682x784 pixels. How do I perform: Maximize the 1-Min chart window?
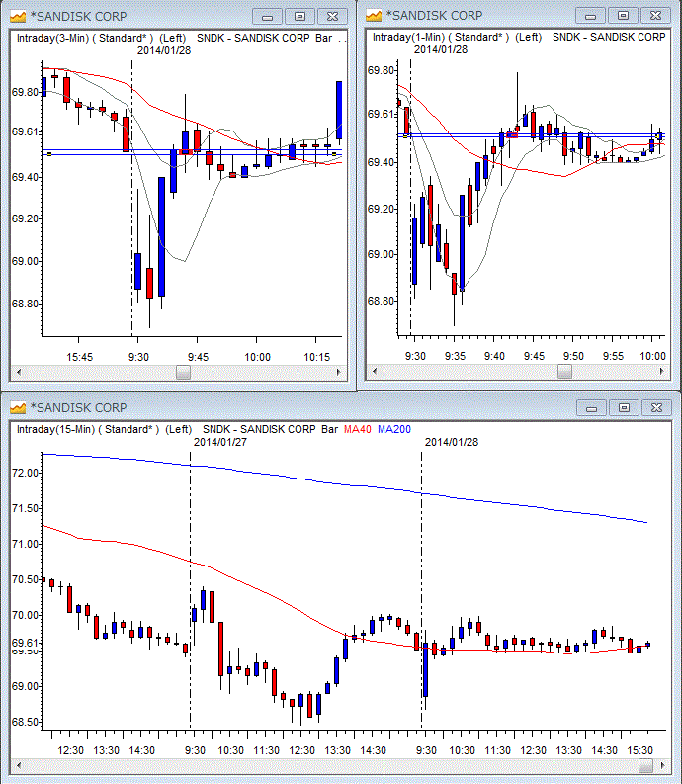623,16
